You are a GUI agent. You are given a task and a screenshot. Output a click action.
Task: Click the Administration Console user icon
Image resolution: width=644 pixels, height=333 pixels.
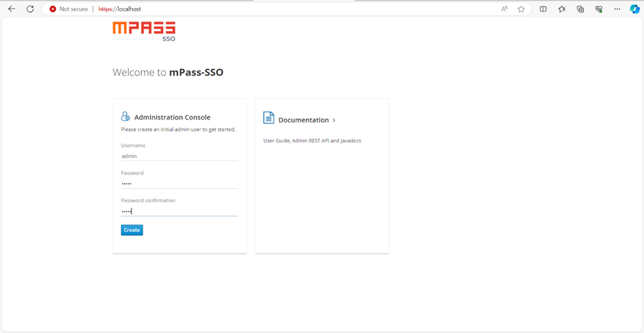coord(125,116)
